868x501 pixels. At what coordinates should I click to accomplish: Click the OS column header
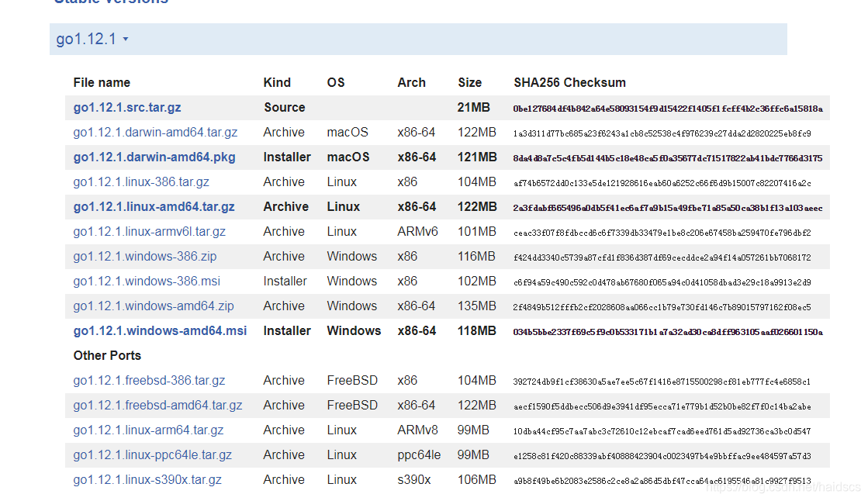click(x=335, y=82)
